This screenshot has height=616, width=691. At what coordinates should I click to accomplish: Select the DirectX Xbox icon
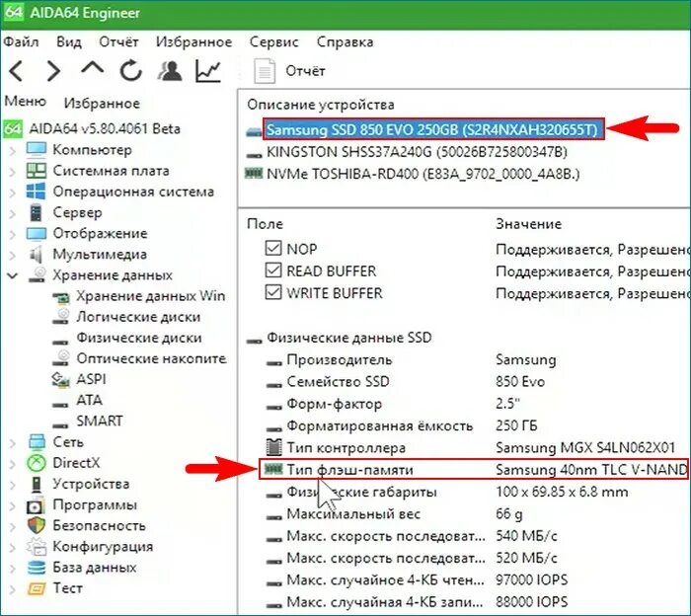coord(37,463)
